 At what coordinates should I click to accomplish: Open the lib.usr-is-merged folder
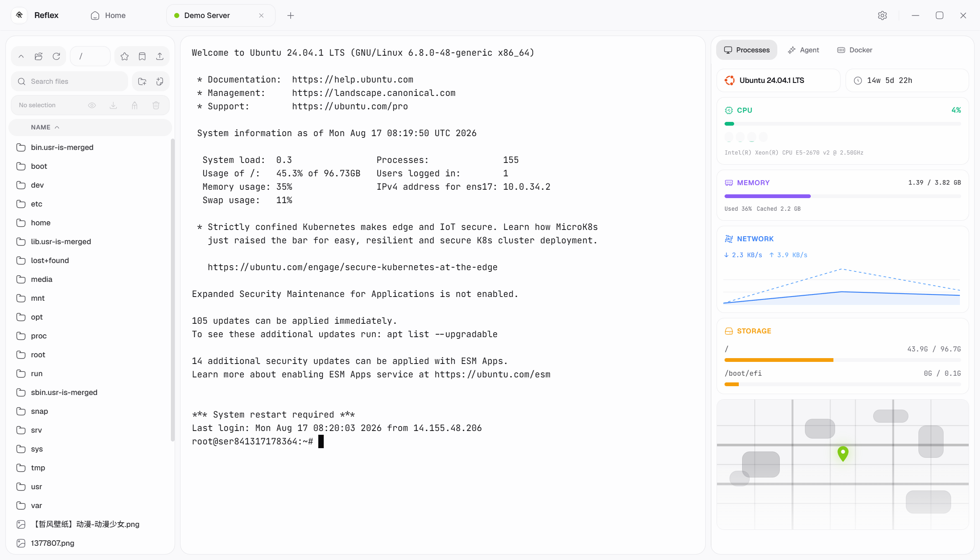(x=90, y=242)
